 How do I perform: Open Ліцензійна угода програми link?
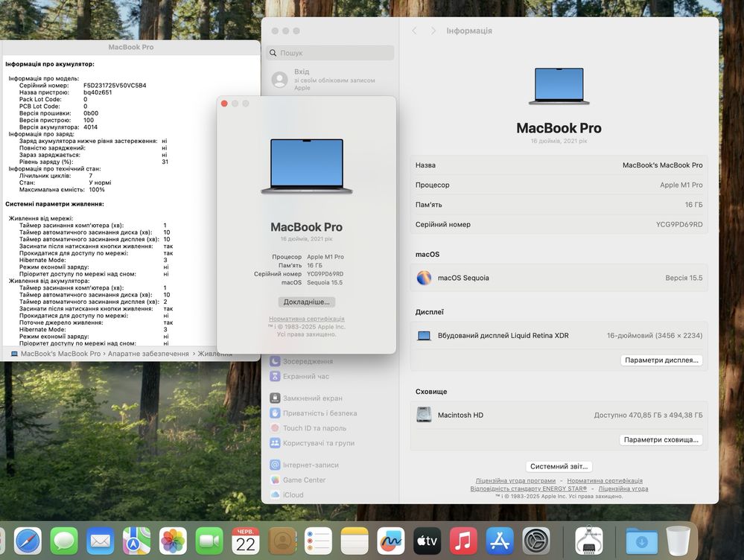point(515,481)
